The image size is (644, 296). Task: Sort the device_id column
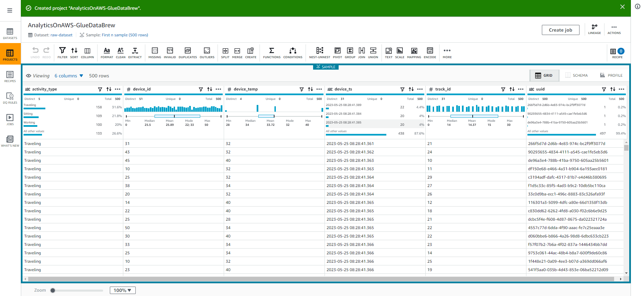click(210, 89)
